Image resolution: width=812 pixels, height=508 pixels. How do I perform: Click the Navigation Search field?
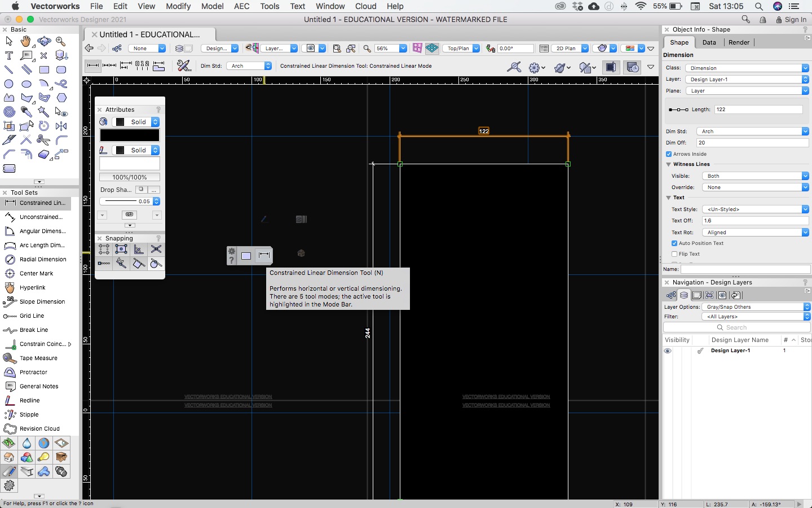click(737, 327)
